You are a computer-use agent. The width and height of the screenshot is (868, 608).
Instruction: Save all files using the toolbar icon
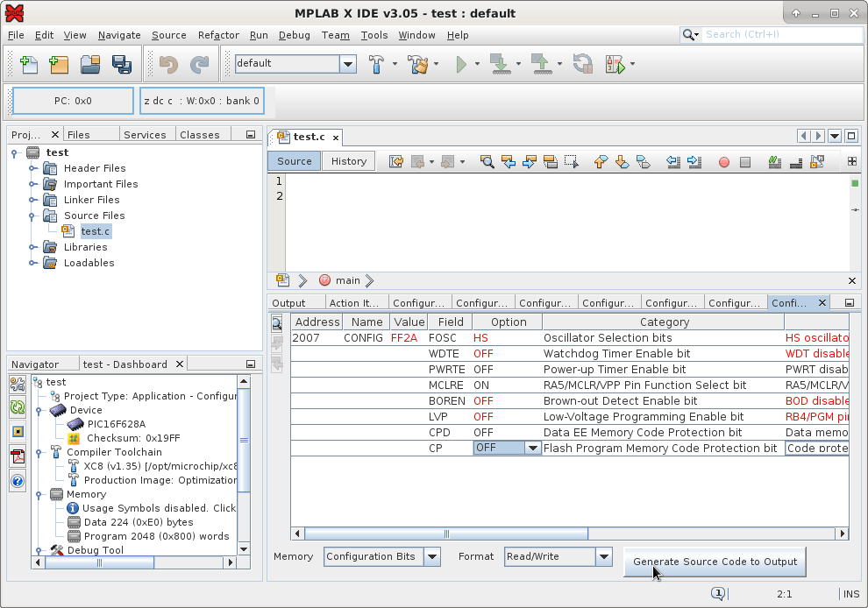pyautogui.click(x=121, y=64)
